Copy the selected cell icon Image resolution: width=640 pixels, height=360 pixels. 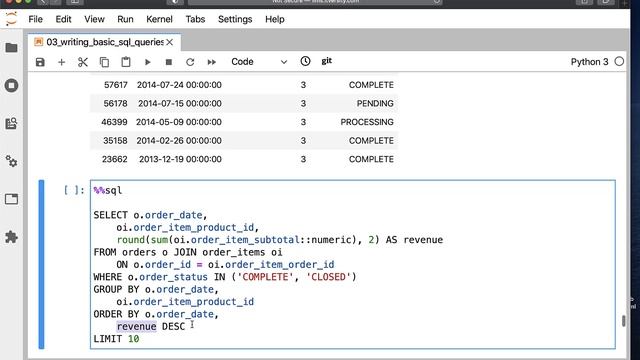tap(104, 62)
